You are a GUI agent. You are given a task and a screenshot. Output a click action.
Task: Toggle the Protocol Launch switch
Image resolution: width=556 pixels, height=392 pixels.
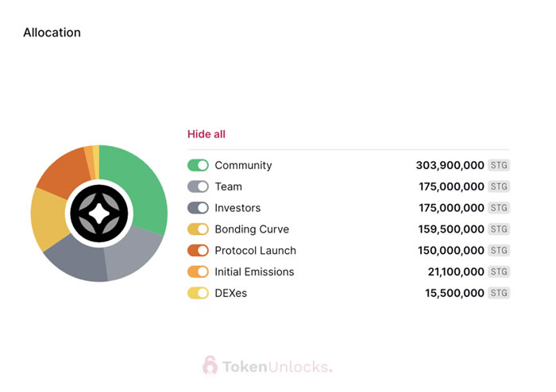coord(198,251)
